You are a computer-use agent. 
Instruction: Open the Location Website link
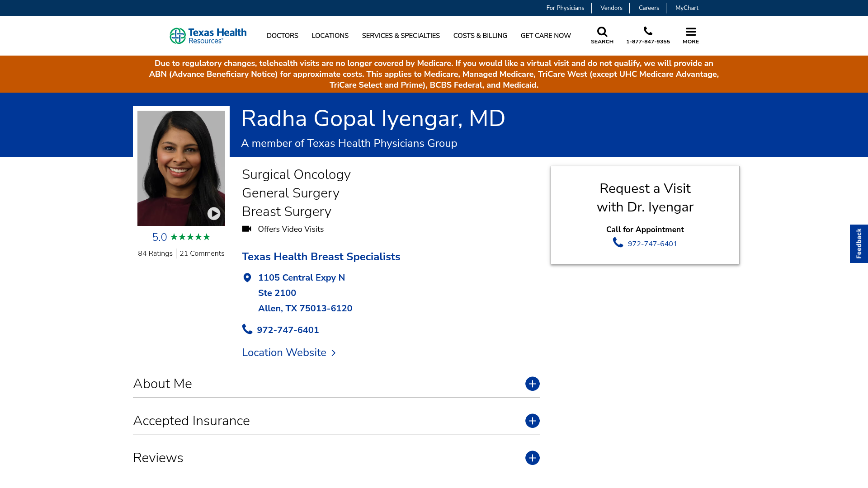[284, 352]
